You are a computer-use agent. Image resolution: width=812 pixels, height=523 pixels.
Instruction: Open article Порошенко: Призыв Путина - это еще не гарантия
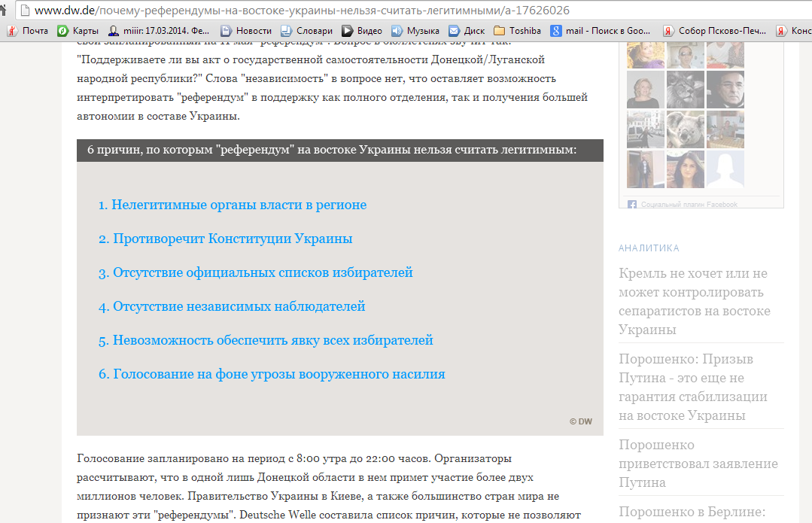coord(693,388)
